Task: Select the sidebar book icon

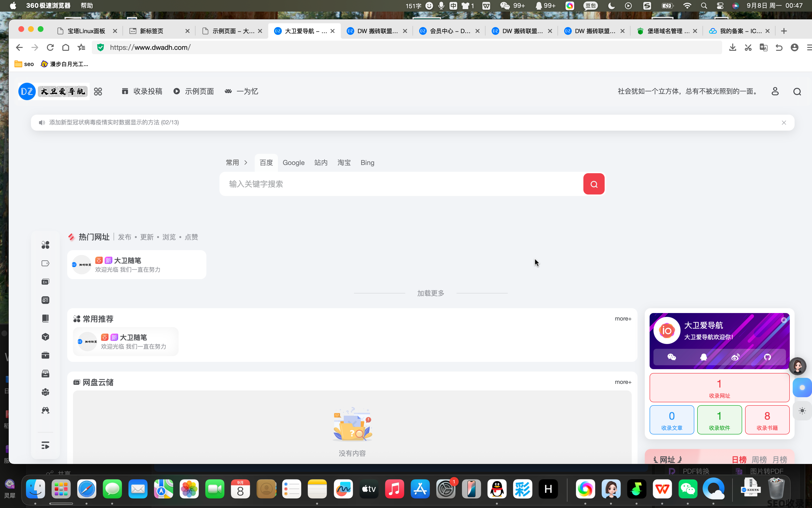Action: pos(45,318)
